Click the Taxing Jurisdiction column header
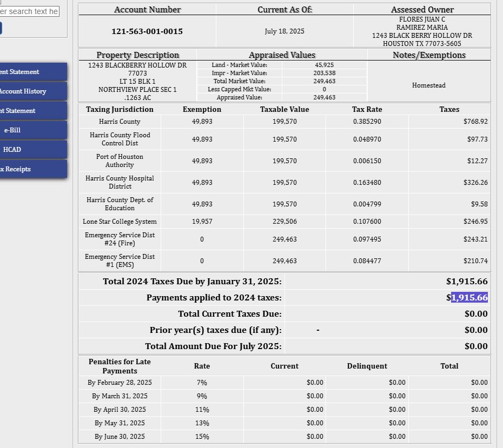This screenshot has height=448, width=503. point(120,109)
